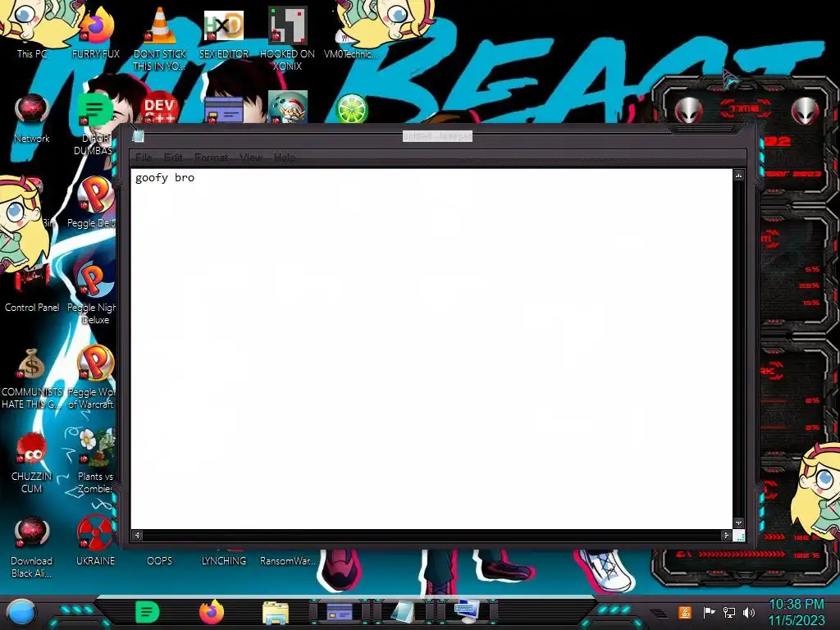
Task: Open the HOOKED ON XONIX game icon
Action: [x=287, y=25]
